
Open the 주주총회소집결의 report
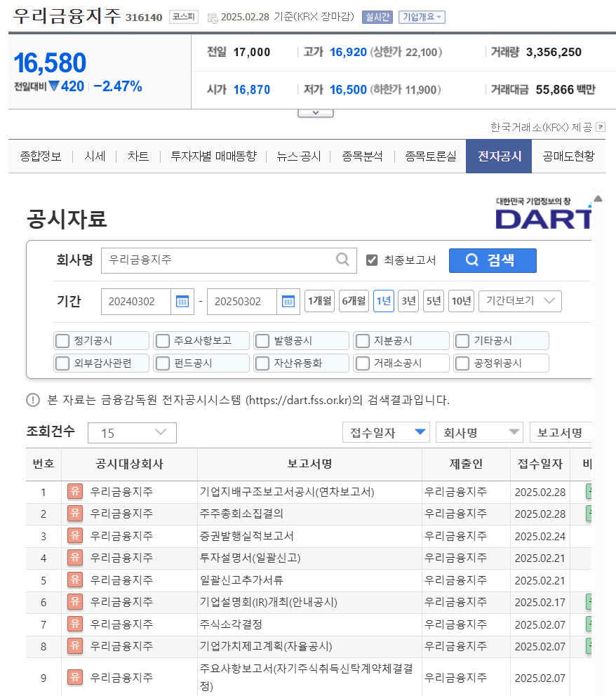(x=241, y=514)
